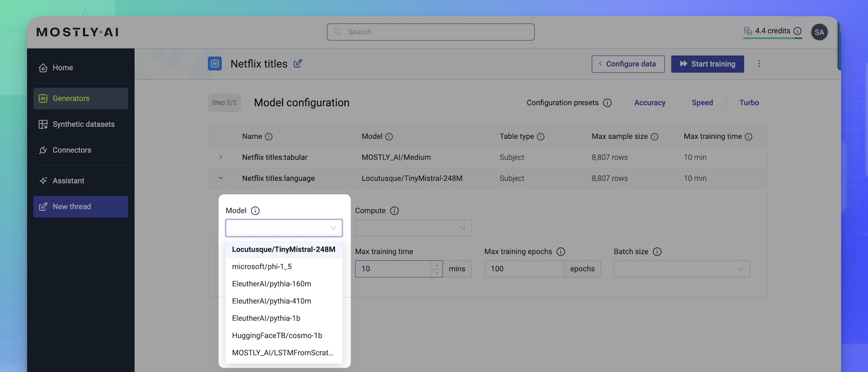
Task: Increase Max training time with up arrow
Action: 437,265
